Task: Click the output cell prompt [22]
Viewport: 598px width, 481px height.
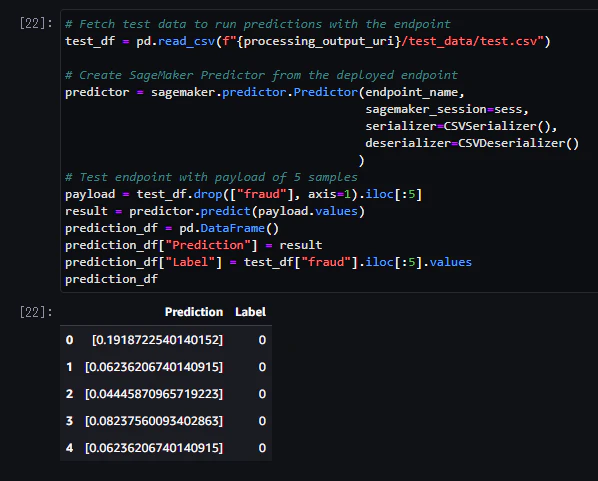Action: pyautogui.click(x=36, y=312)
